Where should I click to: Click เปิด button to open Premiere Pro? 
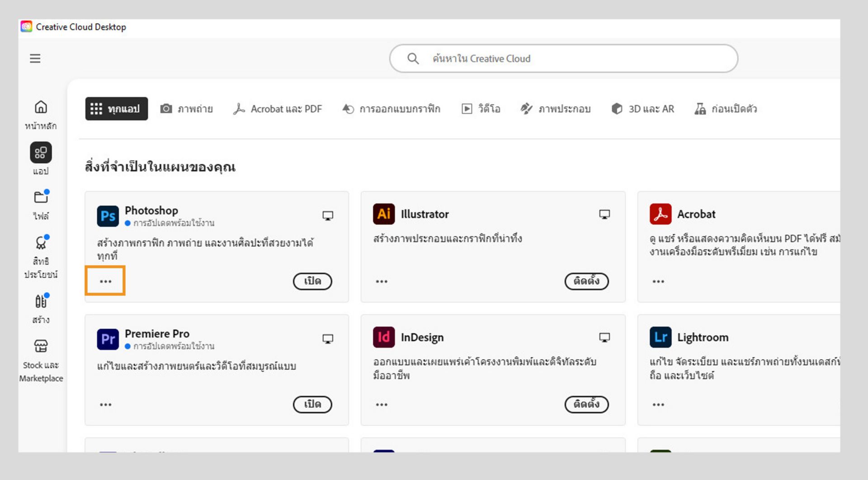tap(312, 404)
